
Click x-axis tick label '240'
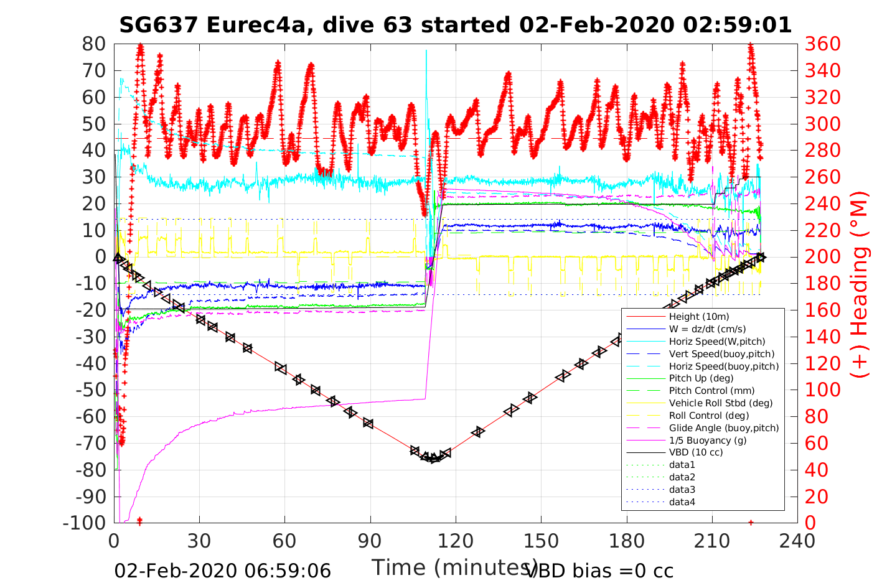(x=797, y=541)
